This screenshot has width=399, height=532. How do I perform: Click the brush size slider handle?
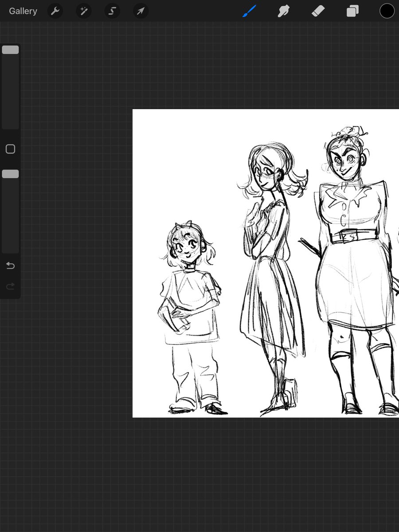point(10,50)
